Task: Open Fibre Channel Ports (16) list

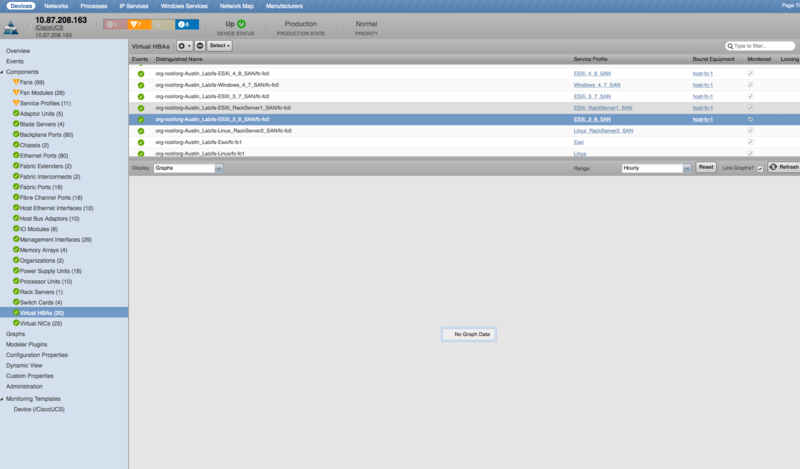Action: [x=51, y=198]
